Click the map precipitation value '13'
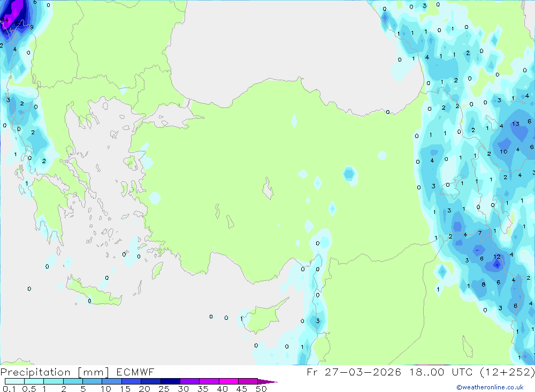535x392 pixels. click(516, 124)
